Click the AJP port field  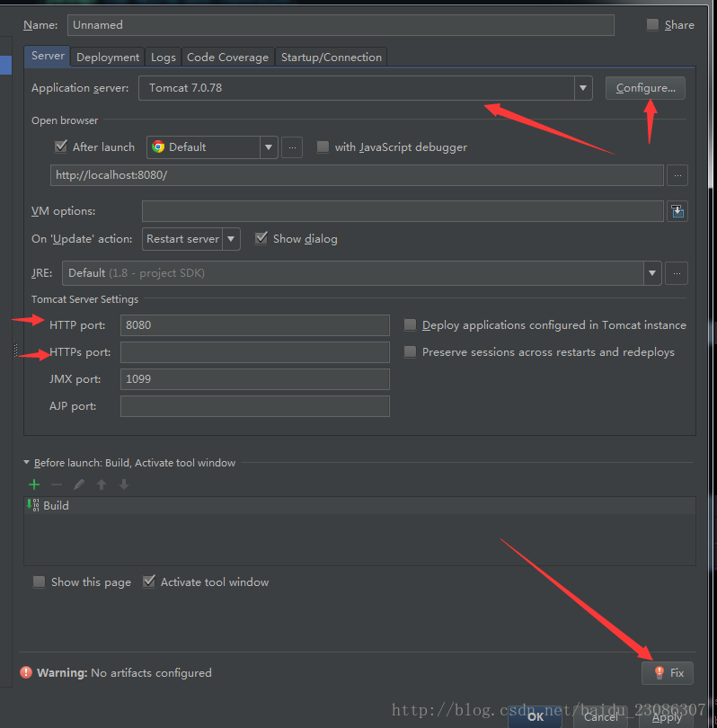click(255, 405)
